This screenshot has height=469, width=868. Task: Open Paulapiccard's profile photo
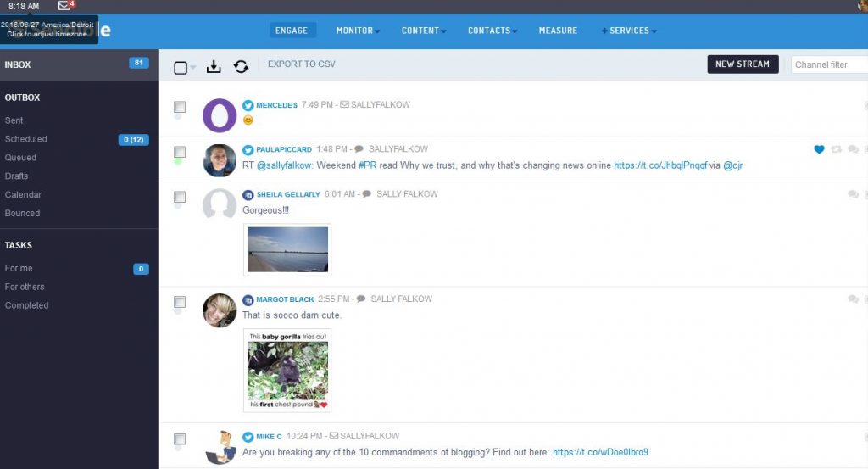220,160
